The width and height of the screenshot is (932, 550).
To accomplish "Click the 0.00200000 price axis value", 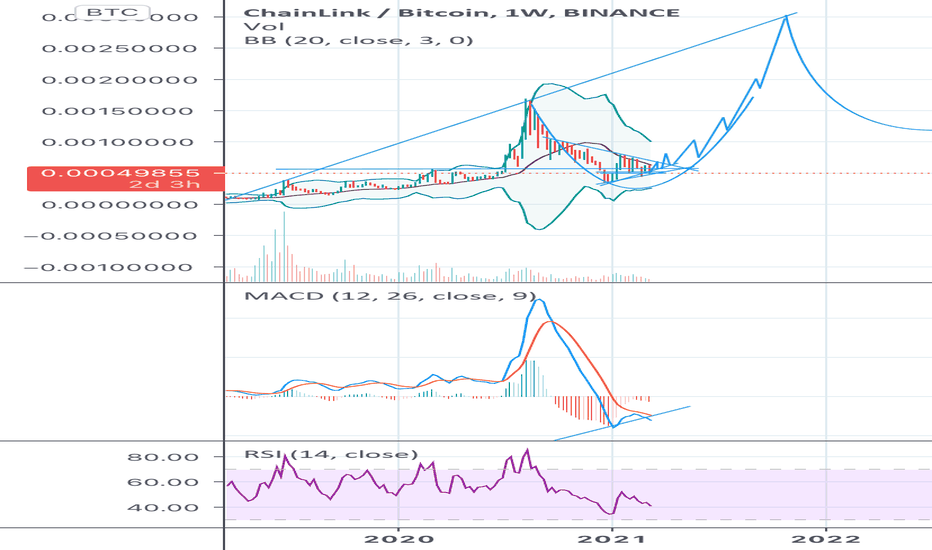I will click(x=119, y=80).
